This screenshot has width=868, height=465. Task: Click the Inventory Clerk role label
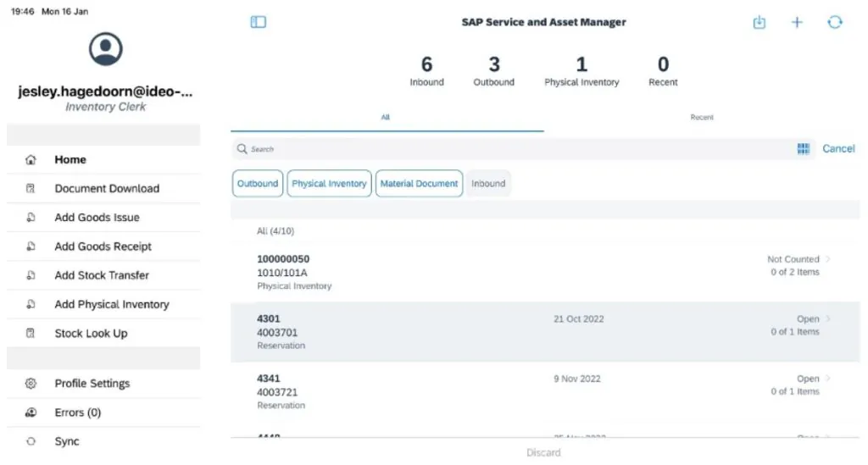click(x=106, y=107)
